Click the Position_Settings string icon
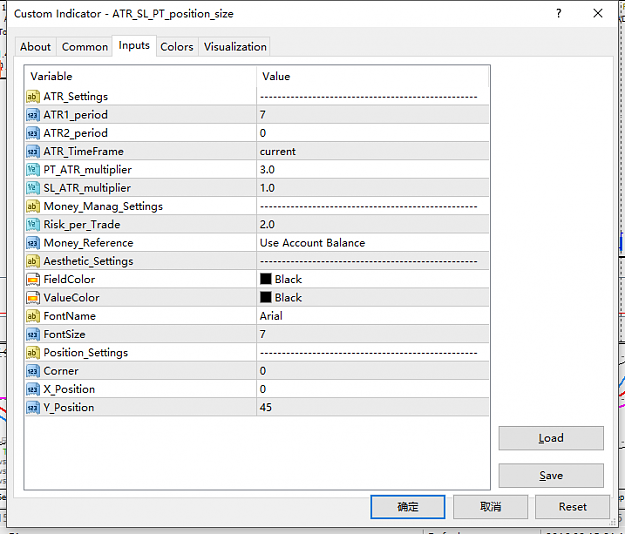This screenshot has width=625, height=534. (33, 353)
